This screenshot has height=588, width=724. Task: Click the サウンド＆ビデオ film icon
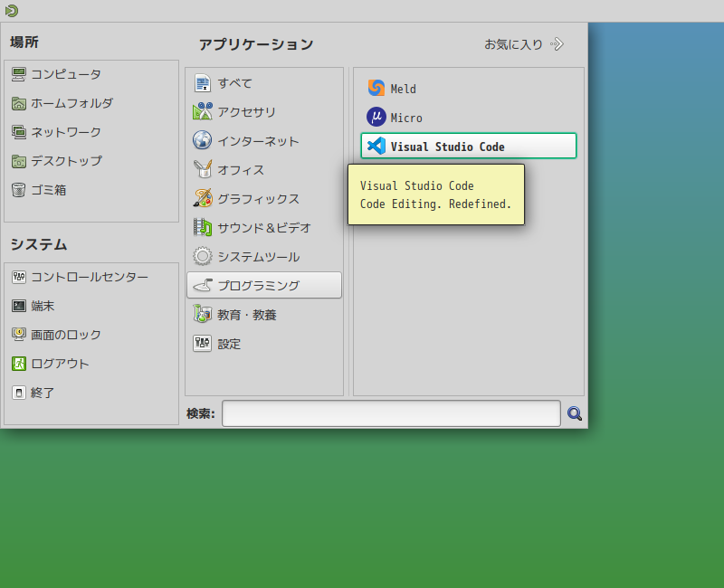pyautogui.click(x=202, y=228)
